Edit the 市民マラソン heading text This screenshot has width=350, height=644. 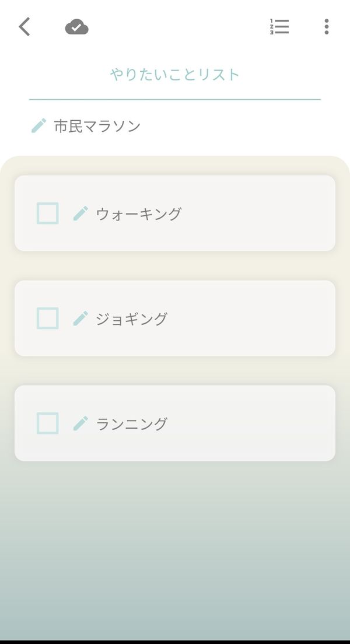coord(97,126)
